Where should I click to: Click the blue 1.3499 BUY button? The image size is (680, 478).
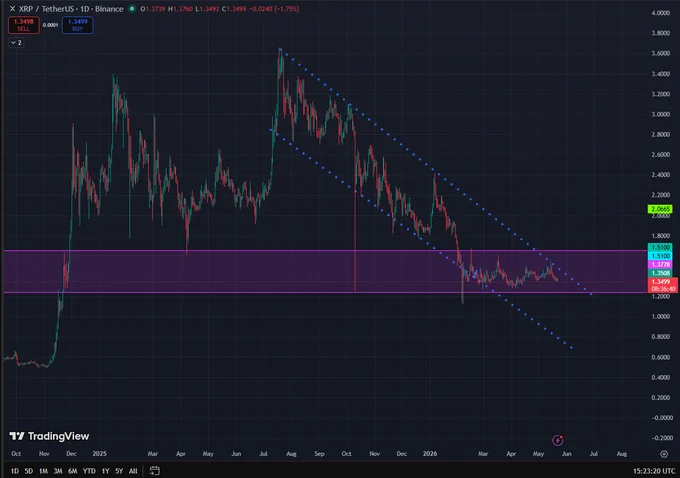pyautogui.click(x=78, y=25)
